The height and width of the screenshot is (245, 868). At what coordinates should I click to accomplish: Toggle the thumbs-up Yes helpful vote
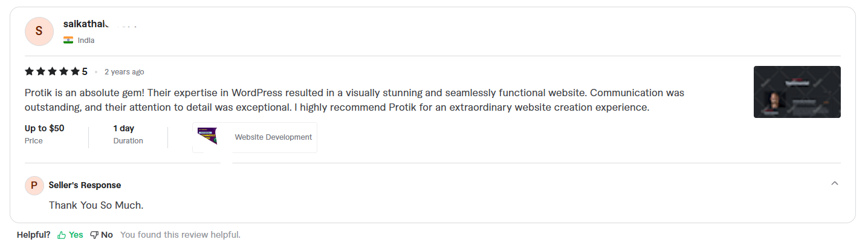[70, 235]
